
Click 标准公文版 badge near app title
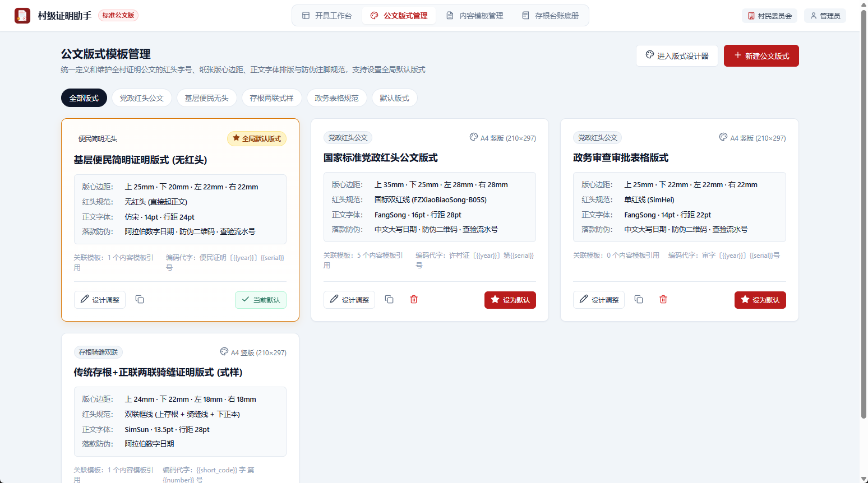pyautogui.click(x=118, y=16)
